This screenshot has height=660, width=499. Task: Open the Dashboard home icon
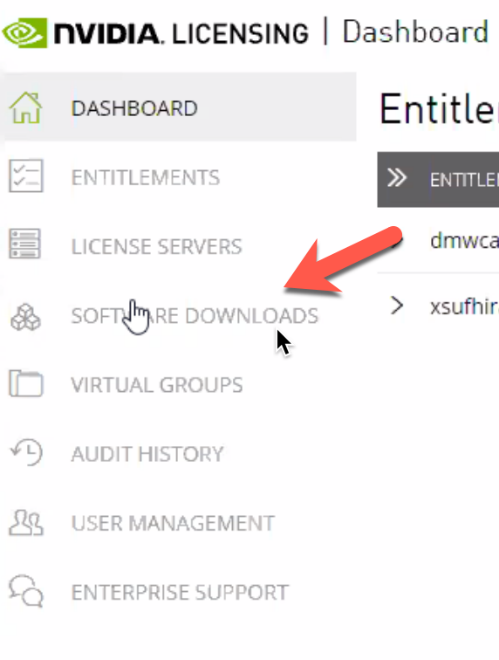pos(26,108)
